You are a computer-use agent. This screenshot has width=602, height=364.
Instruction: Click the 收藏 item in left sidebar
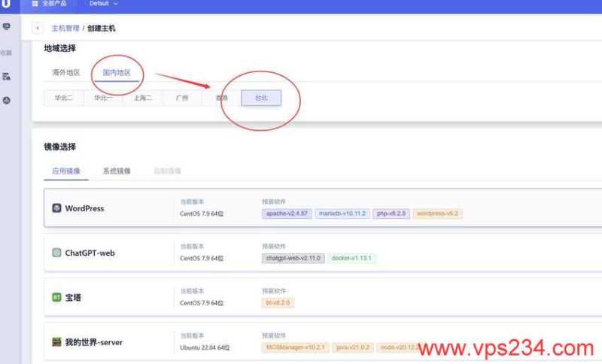(x=7, y=53)
